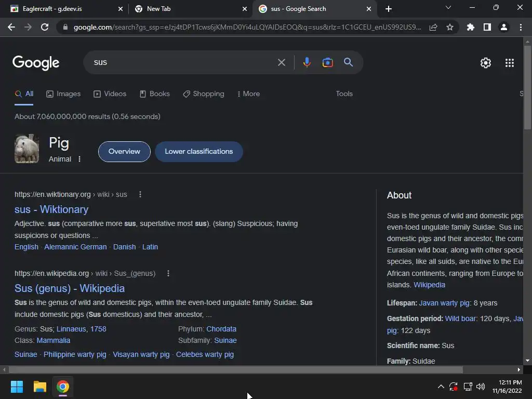Open the Javan warty pig lifespan link
Screen dimensions: 532x399
pos(444,303)
